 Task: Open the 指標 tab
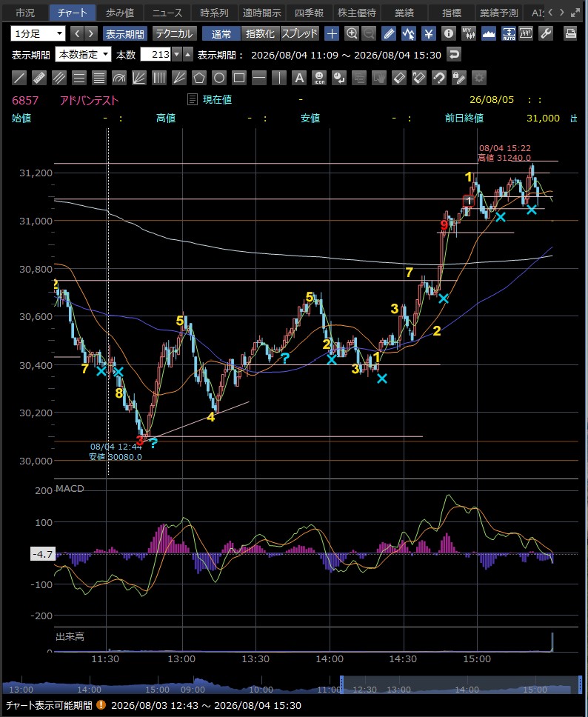(452, 13)
